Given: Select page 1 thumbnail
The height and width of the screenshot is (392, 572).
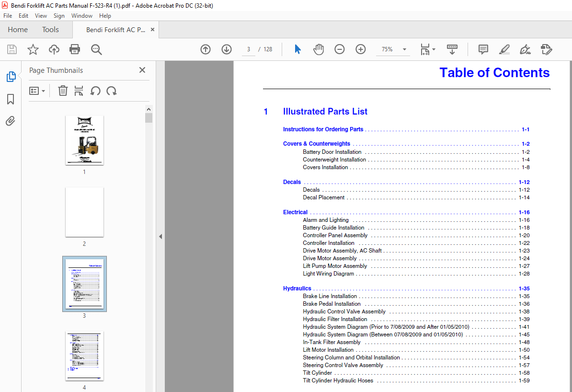Looking at the screenshot, I should pos(84,140).
